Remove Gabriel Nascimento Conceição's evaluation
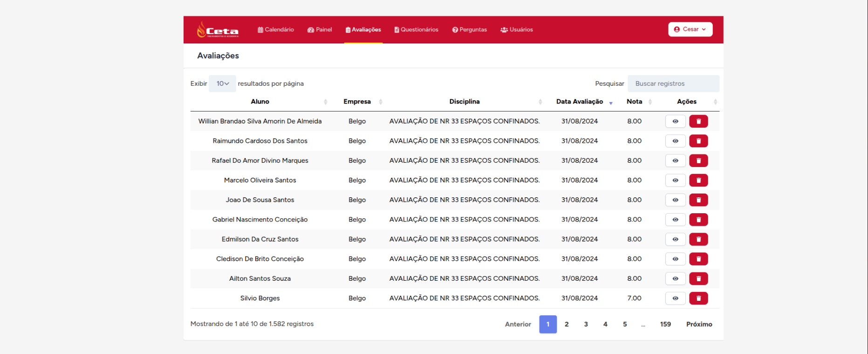This screenshot has width=868, height=354. pos(698,220)
